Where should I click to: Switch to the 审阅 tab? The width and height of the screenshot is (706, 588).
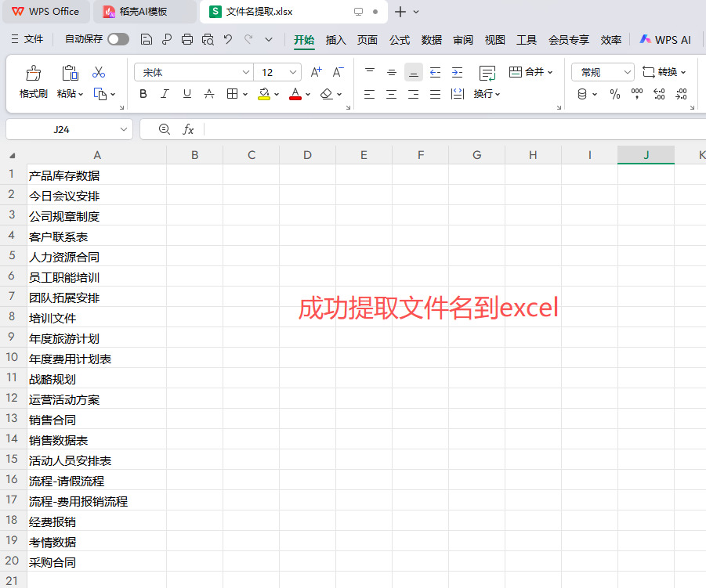click(463, 40)
